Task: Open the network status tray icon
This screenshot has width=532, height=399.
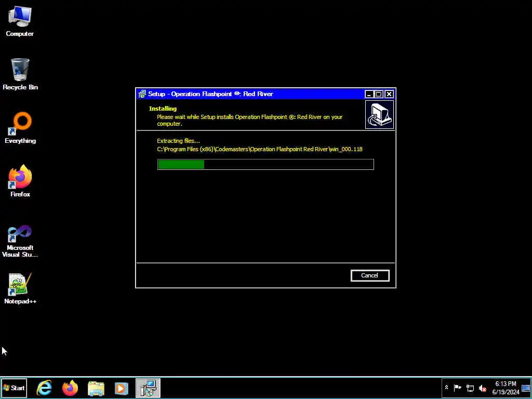Action: click(x=470, y=388)
